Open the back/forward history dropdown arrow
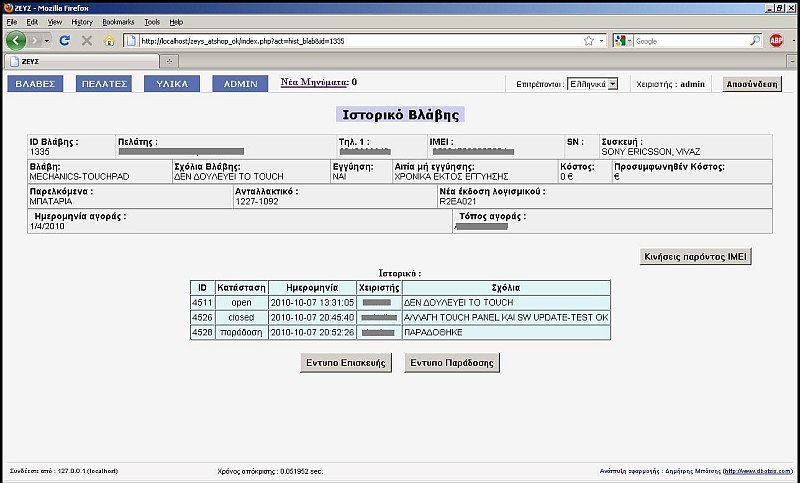Screen dimensions: 800x483 click(46, 40)
